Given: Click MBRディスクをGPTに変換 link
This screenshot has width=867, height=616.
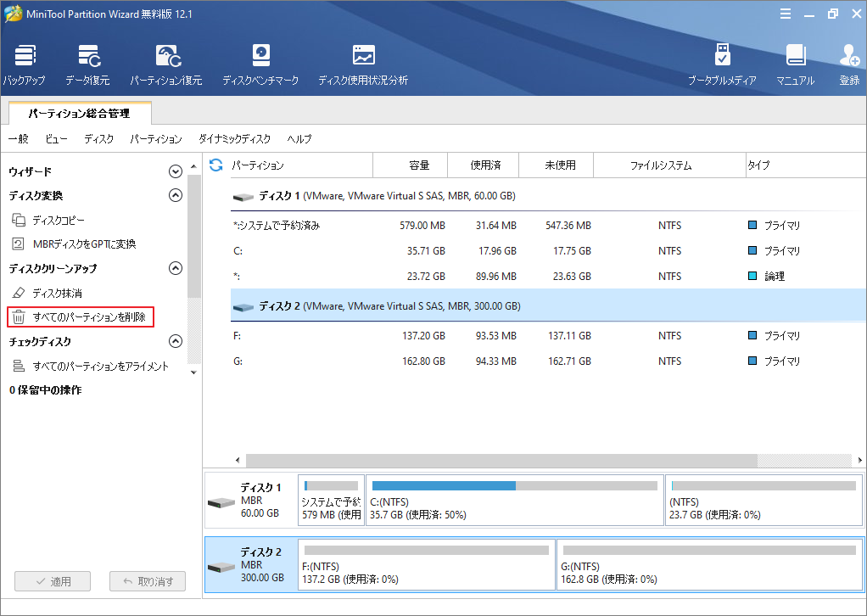Looking at the screenshot, I should (x=84, y=244).
